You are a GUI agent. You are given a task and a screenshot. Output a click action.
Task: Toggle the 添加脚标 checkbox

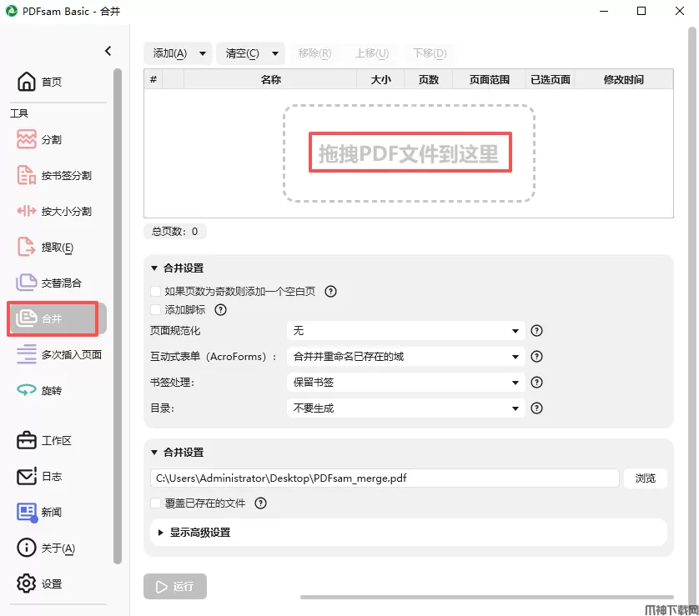tap(156, 310)
